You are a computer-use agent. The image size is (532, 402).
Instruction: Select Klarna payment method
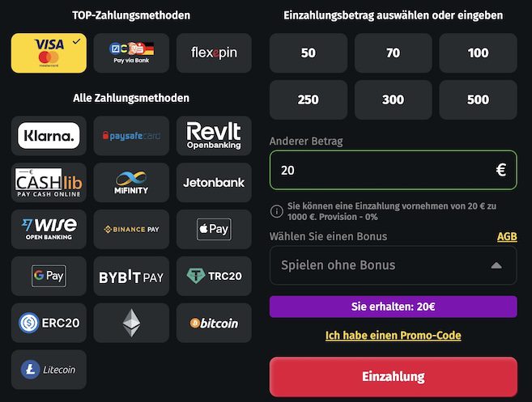pyautogui.click(x=49, y=136)
